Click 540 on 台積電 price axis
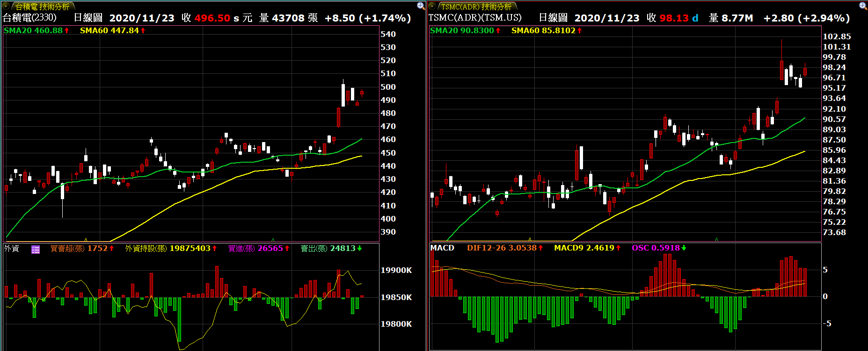This screenshot has width=868, height=351. click(388, 34)
